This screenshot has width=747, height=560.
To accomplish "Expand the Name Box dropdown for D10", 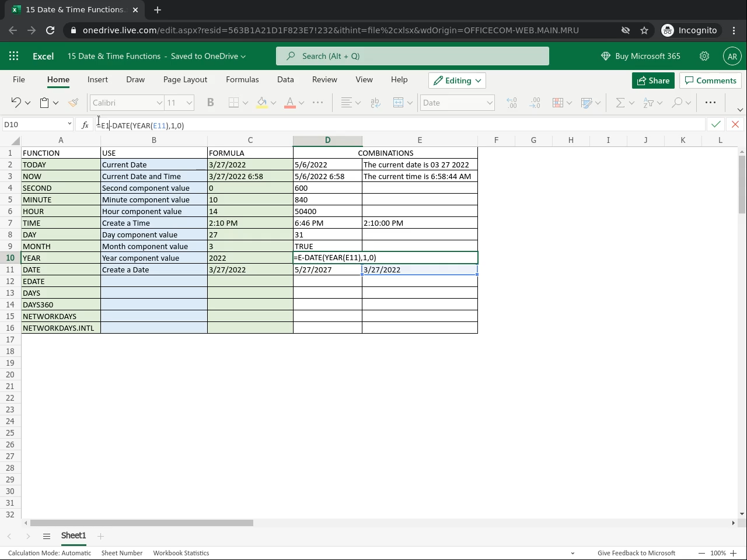I will pyautogui.click(x=69, y=124).
